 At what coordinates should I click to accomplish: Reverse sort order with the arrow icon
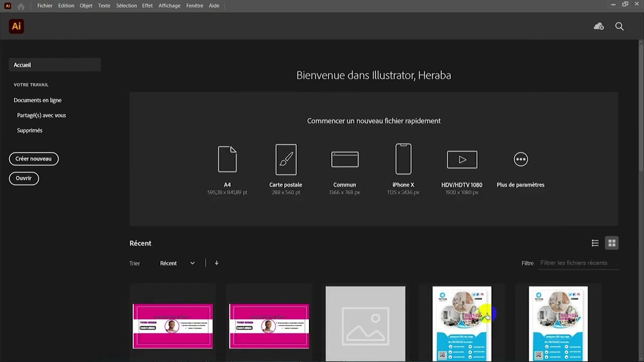point(216,263)
